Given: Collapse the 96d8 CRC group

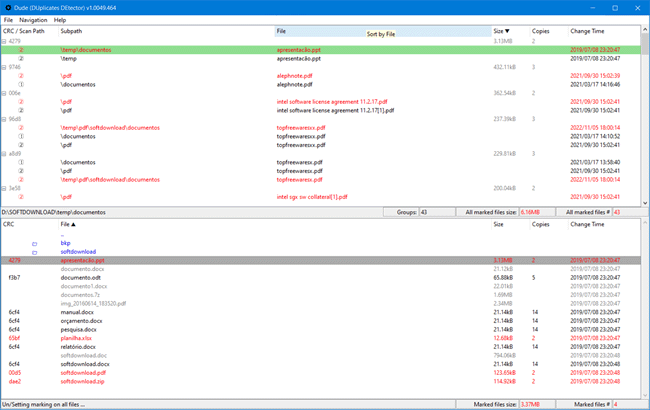Looking at the screenshot, I should pyautogui.click(x=4, y=119).
